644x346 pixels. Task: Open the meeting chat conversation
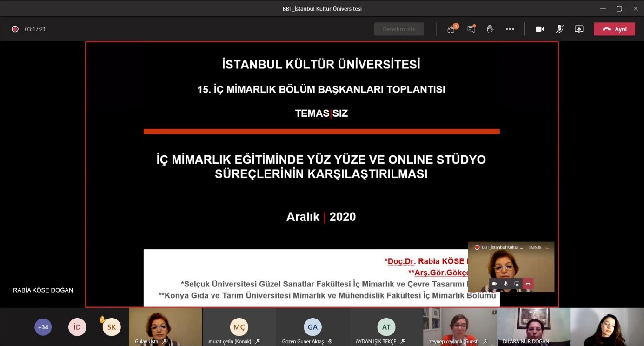click(471, 29)
